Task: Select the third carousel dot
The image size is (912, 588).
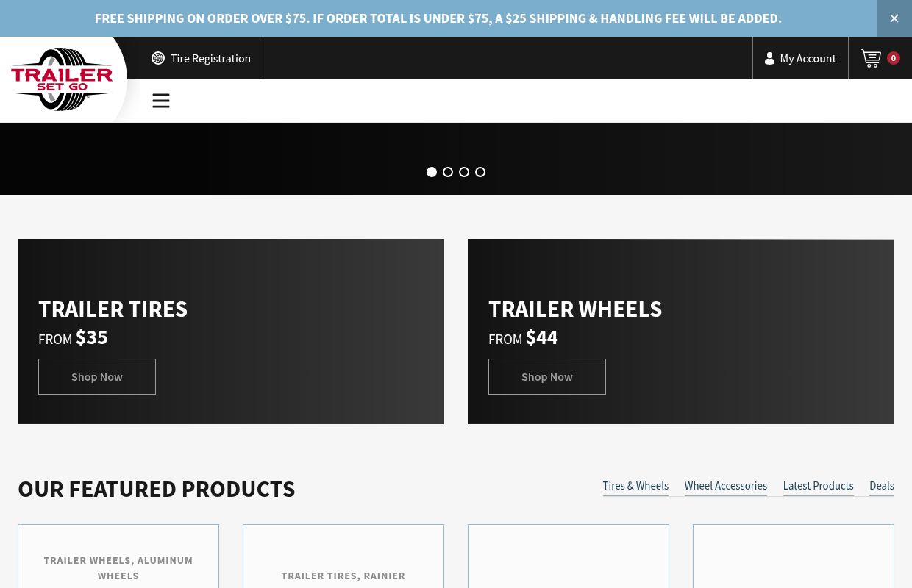Action: pyautogui.click(x=464, y=172)
